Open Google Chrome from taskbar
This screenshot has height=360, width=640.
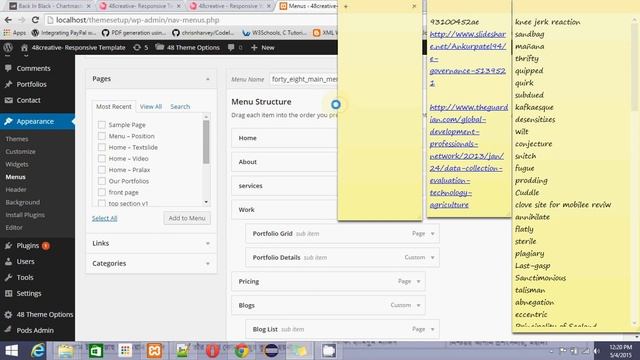tap(242, 351)
